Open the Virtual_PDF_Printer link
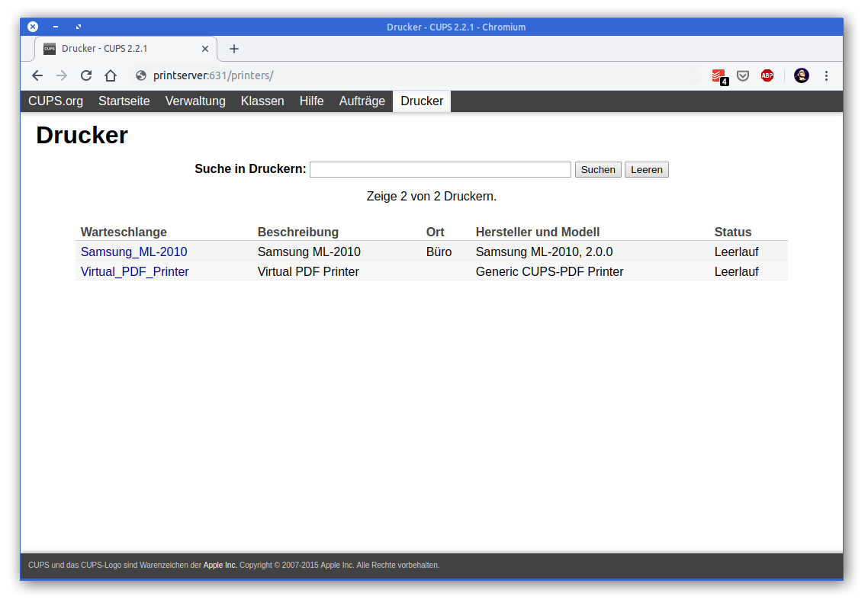Image resolution: width=868 pixels, height=609 pixels. pyautogui.click(x=134, y=271)
